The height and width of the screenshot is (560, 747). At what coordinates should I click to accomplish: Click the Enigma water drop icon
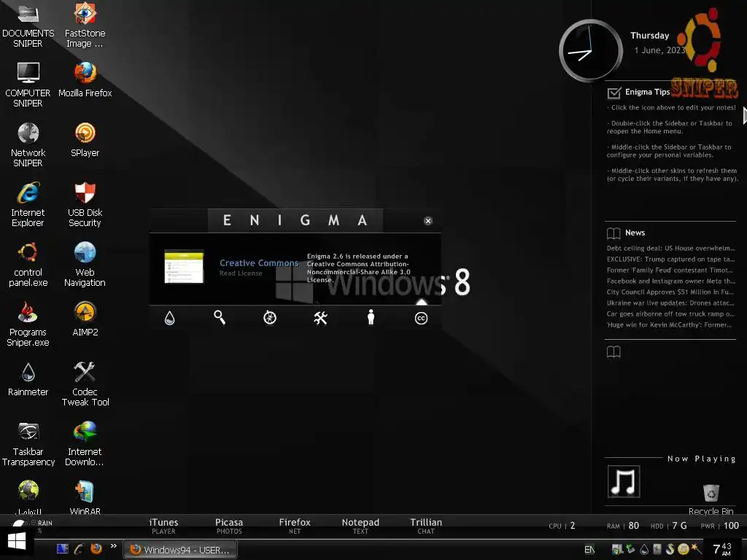tap(169, 318)
